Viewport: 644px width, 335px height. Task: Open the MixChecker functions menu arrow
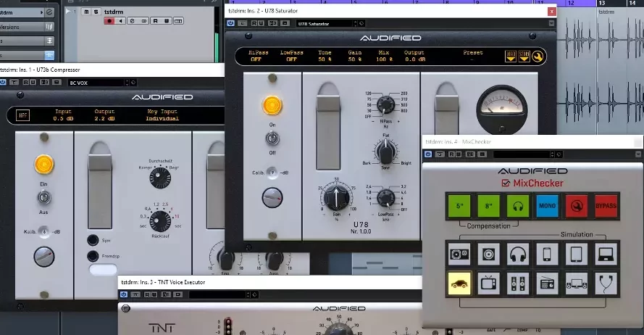click(x=638, y=154)
